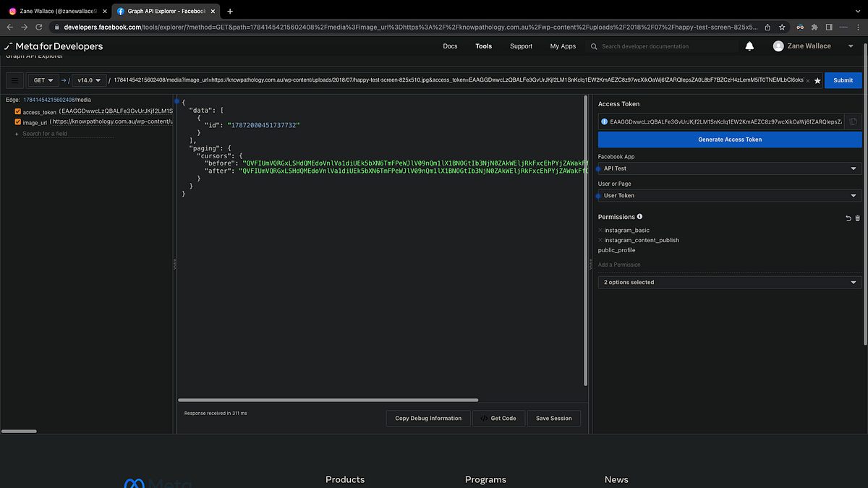This screenshot has width=868, height=488.
Task: Click the revert icon above the permissions list
Action: [848, 218]
